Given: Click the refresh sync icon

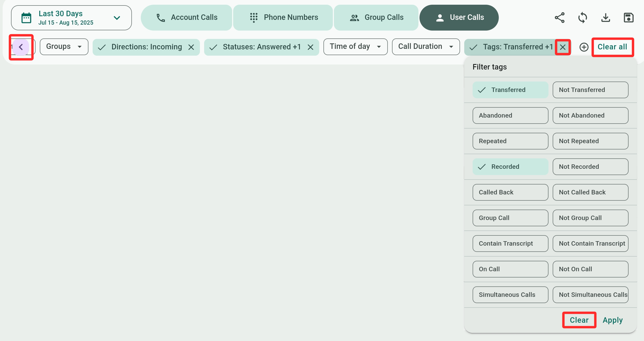Looking at the screenshot, I should click(x=583, y=18).
